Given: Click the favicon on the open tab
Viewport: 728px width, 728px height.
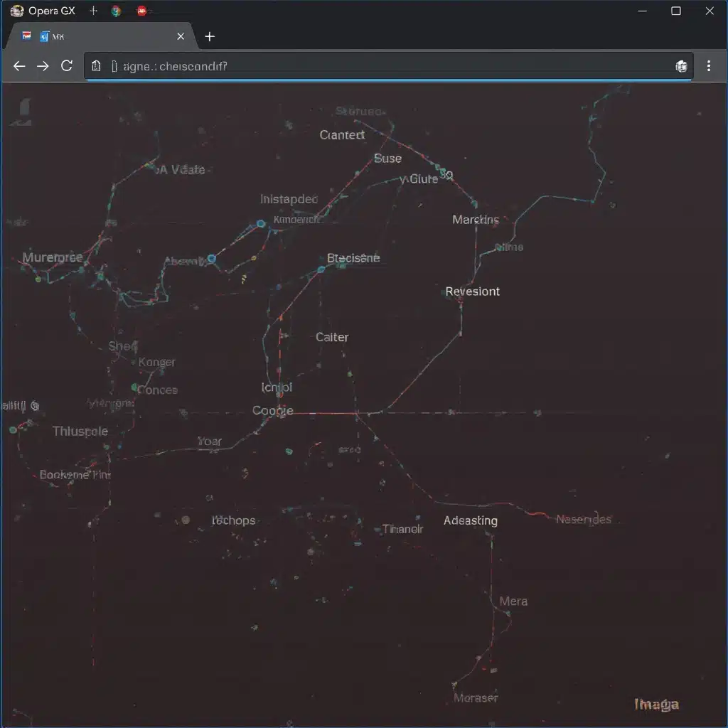Looking at the screenshot, I should click(28, 36).
